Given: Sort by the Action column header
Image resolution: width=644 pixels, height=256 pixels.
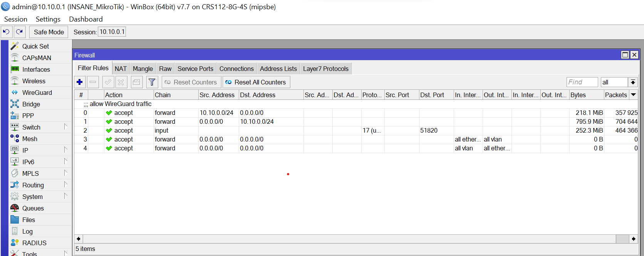Looking at the screenshot, I should click(x=129, y=95).
